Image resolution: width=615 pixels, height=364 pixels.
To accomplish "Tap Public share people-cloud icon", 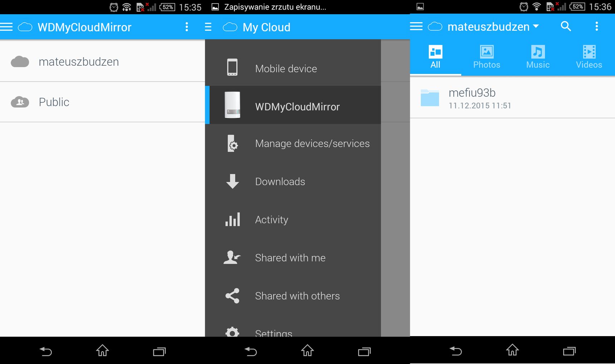I will [x=20, y=102].
